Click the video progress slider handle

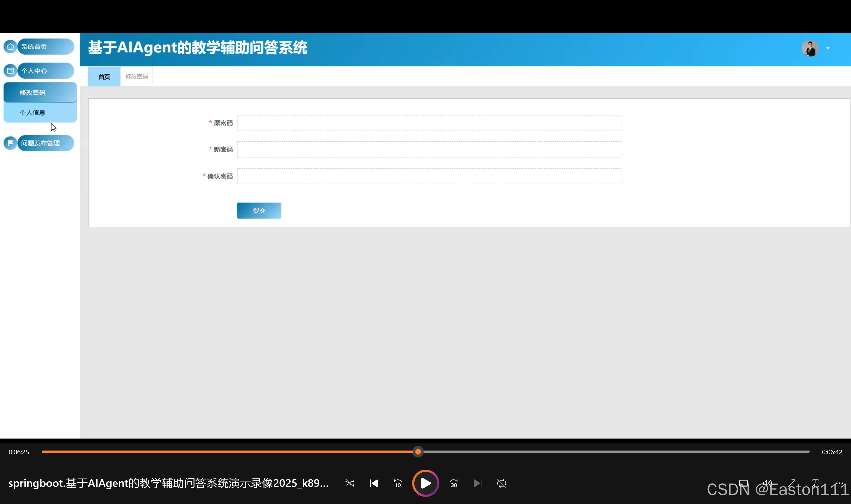click(418, 452)
